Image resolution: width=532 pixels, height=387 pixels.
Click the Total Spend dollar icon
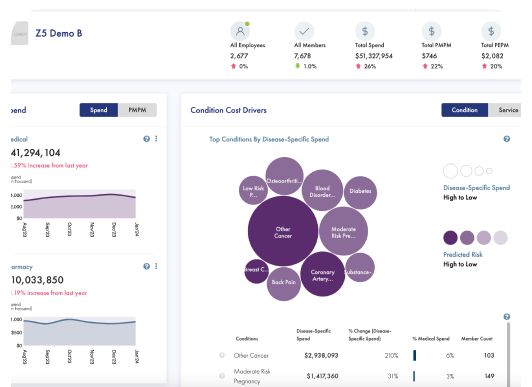pyautogui.click(x=365, y=31)
